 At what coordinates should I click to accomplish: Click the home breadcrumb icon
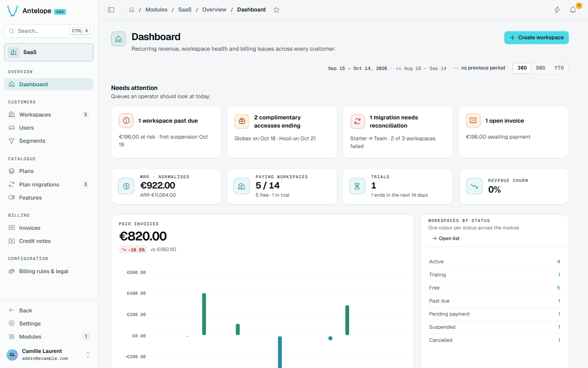point(131,10)
